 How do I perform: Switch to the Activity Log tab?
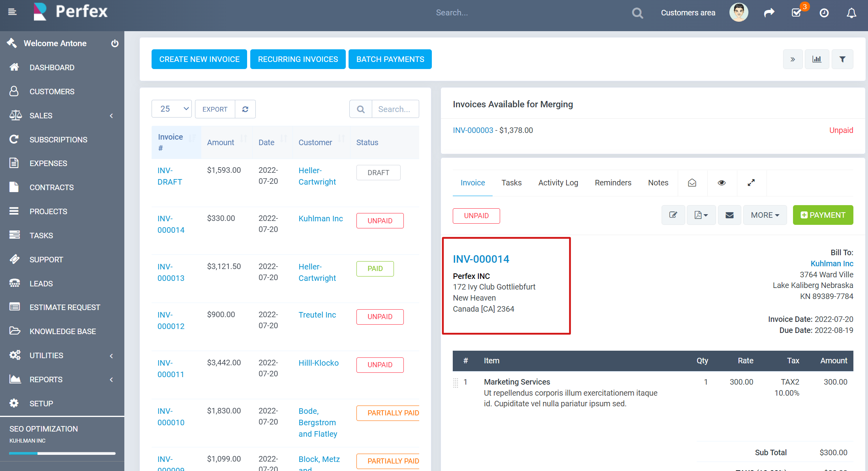click(x=558, y=183)
